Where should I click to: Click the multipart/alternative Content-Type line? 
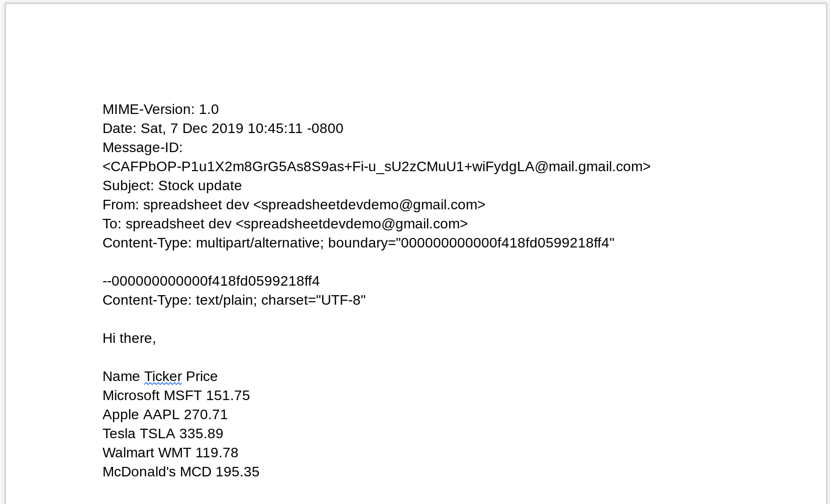click(x=359, y=243)
